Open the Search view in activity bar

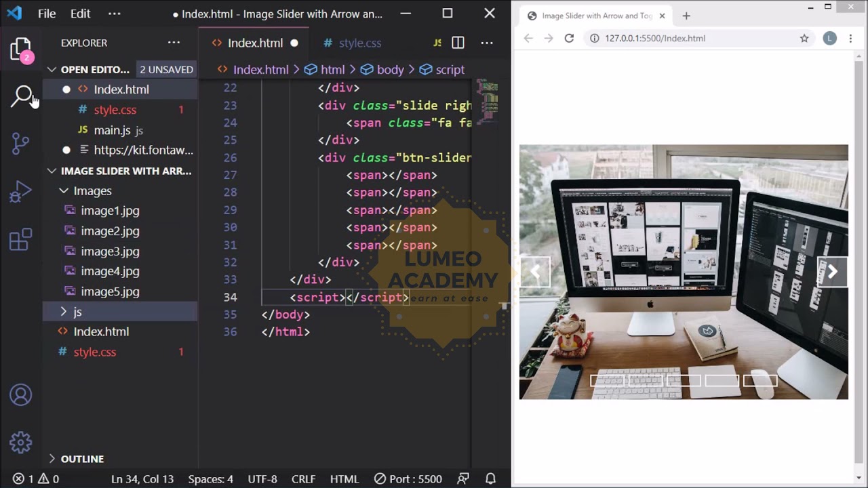[21, 96]
